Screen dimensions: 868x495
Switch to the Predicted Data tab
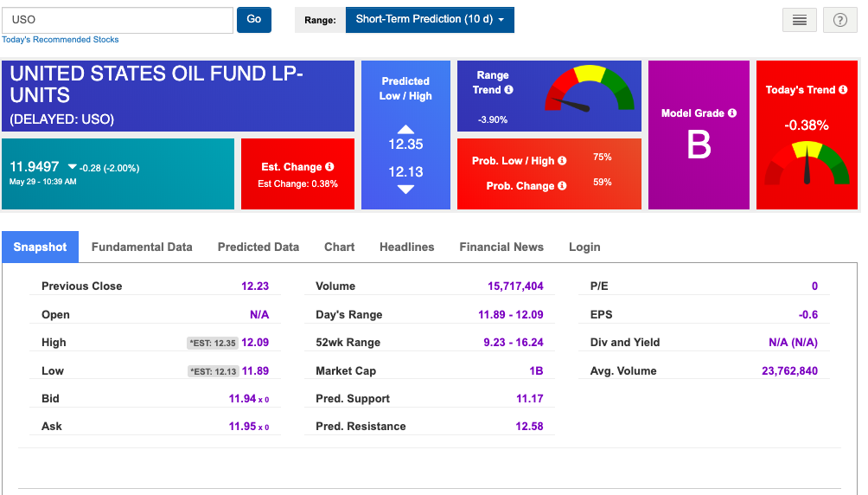pyautogui.click(x=258, y=247)
